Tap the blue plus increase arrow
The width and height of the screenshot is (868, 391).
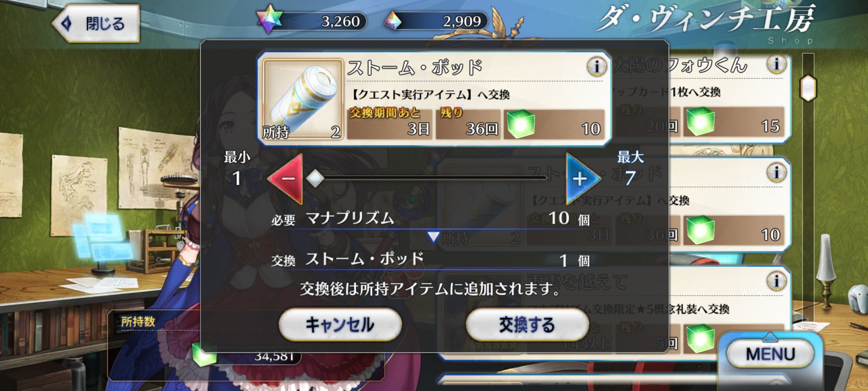point(582,179)
